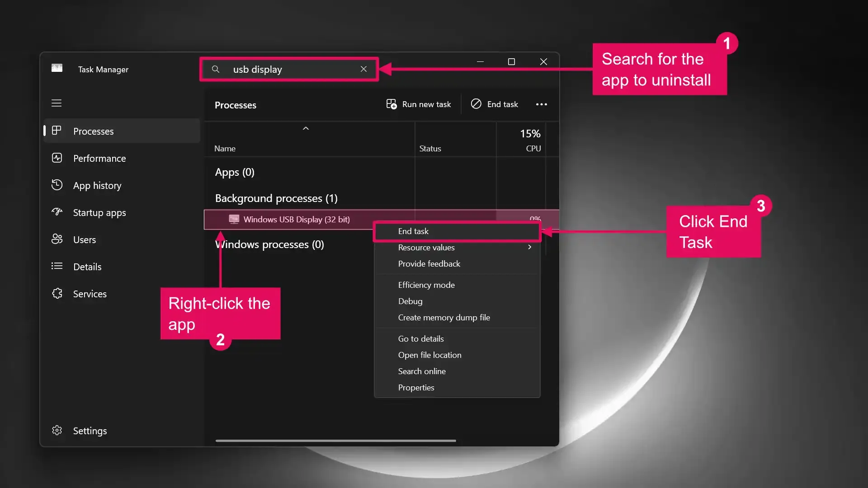
Task: Select the Windows USB Display process row
Action: pos(296,219)
